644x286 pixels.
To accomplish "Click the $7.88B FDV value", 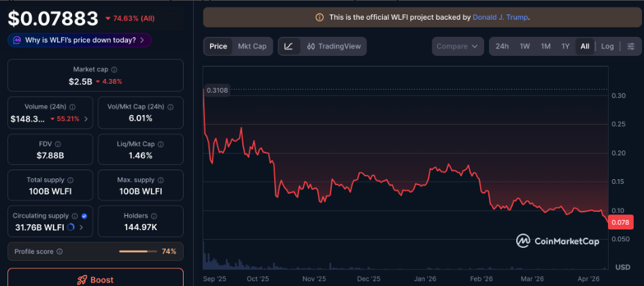I will [x=50, y=155].
